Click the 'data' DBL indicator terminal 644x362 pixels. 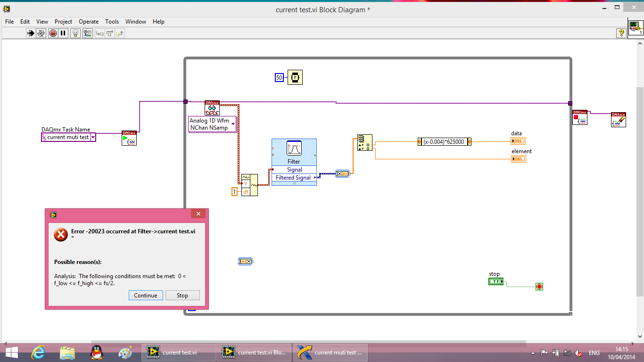[x=518, y=141]
